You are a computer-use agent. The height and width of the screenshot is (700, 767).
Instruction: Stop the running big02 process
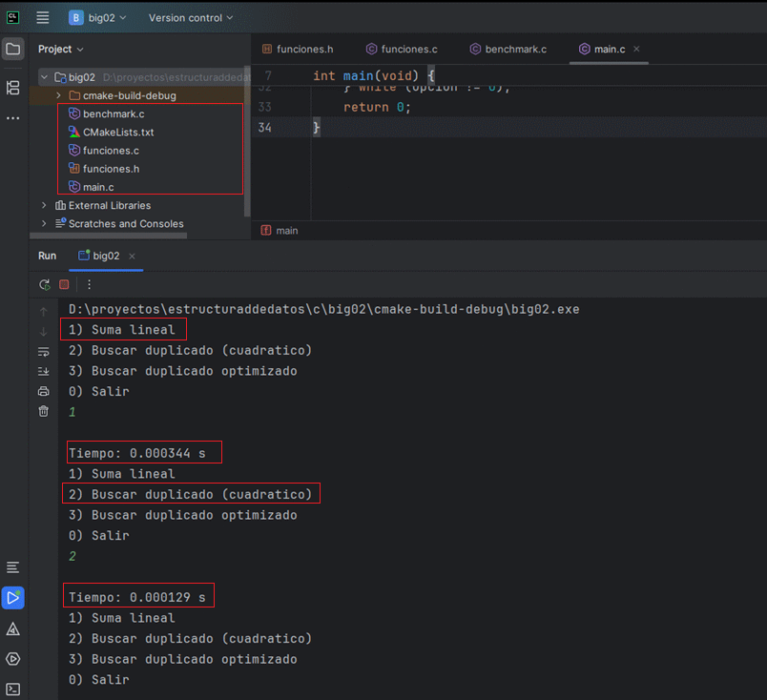64,284
